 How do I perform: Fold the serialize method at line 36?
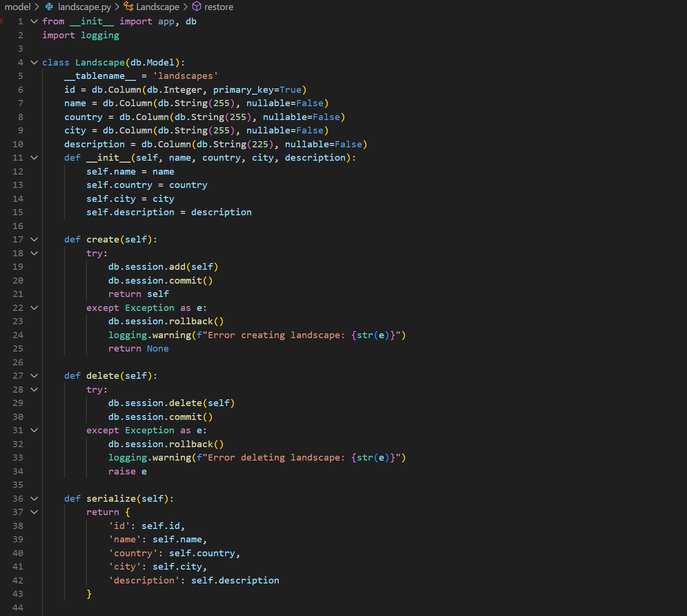[34, 498]
